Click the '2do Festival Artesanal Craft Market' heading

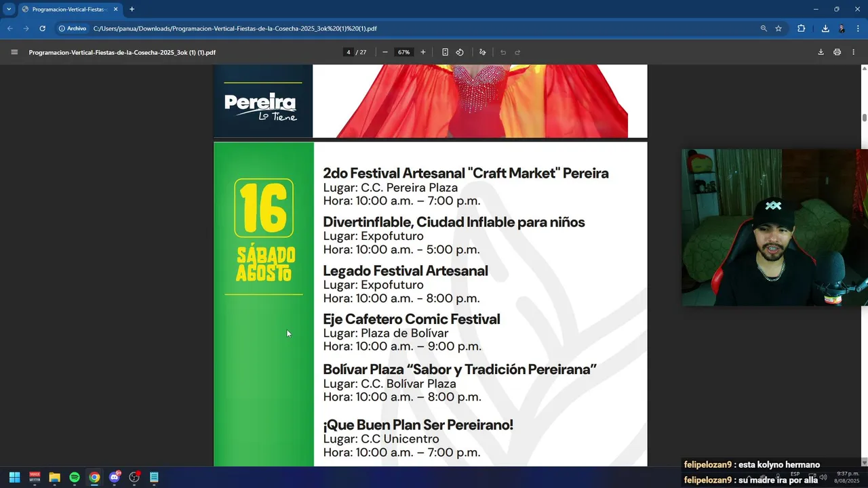(x=466, y=173)
